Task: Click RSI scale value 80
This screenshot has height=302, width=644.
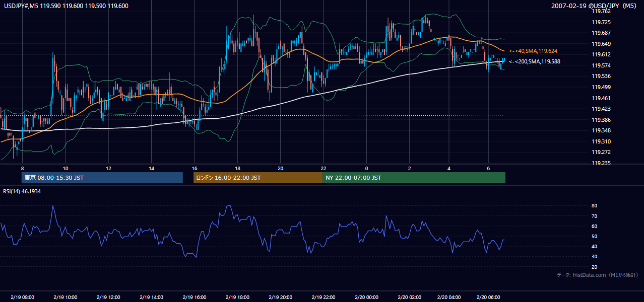Action: pyautogui.click(x=595, y=206)
